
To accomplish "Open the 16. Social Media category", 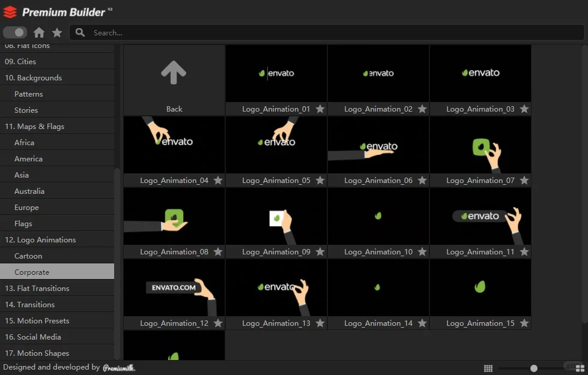I will (57, 337).
